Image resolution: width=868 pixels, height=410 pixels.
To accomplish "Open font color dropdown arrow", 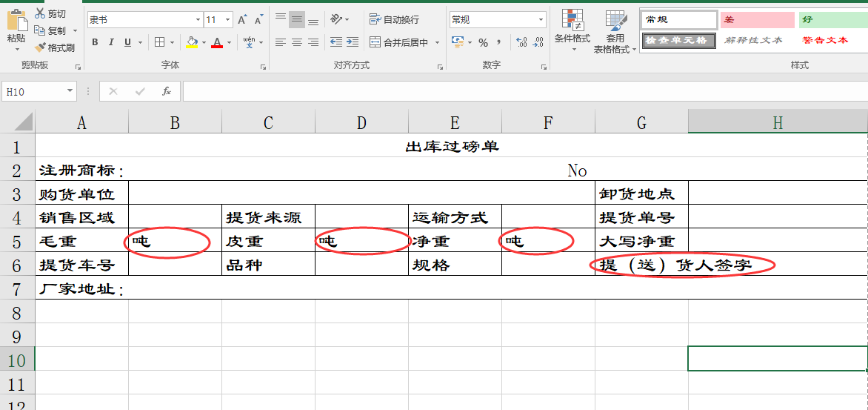I will [229, 42].
